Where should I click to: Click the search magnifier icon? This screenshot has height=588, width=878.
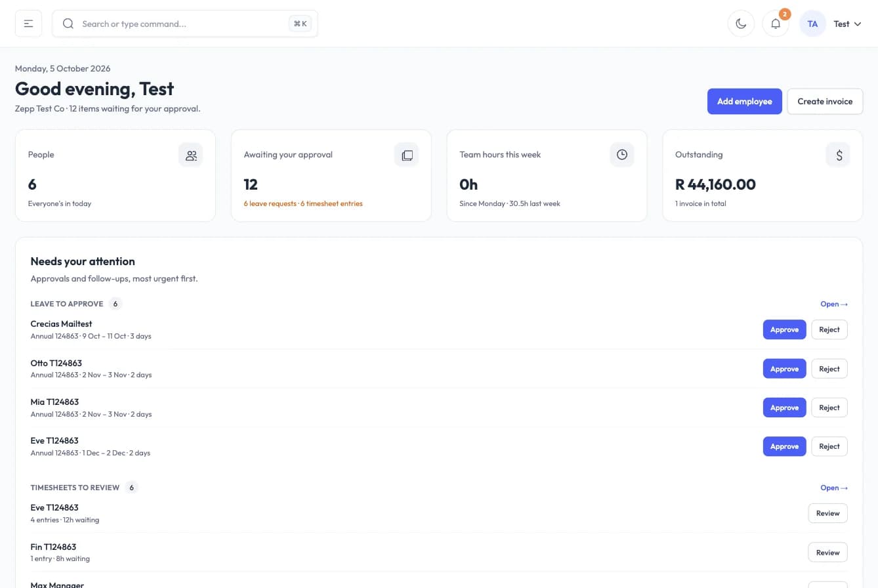68,24
